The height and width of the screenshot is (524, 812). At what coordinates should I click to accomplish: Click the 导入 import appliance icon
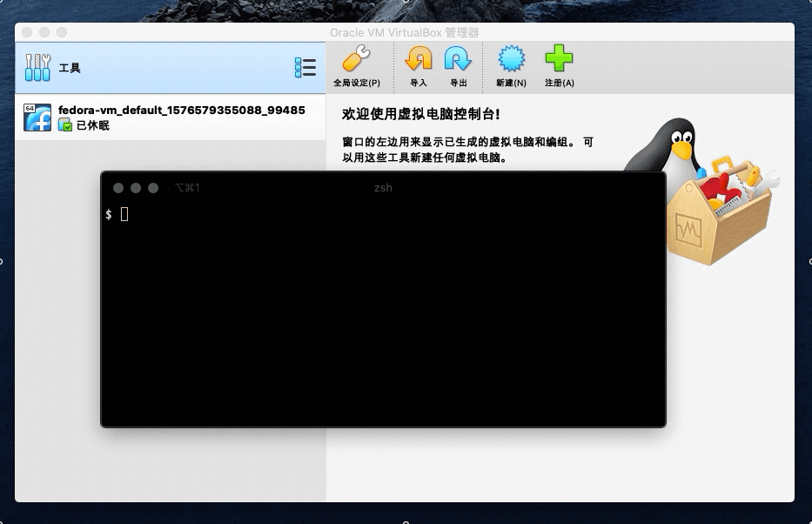pyautogui.click(x=418, y=58)
